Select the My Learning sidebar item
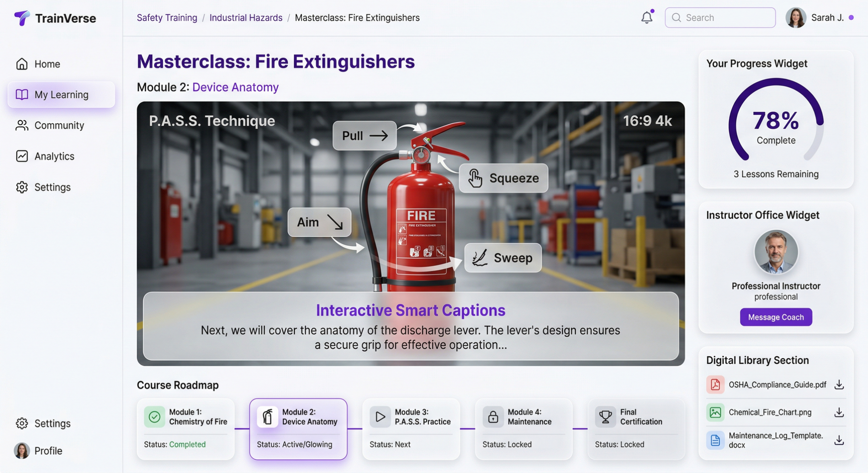Image resolution: width=868 pixels, height=473 pixels. [x=61, y=95]
